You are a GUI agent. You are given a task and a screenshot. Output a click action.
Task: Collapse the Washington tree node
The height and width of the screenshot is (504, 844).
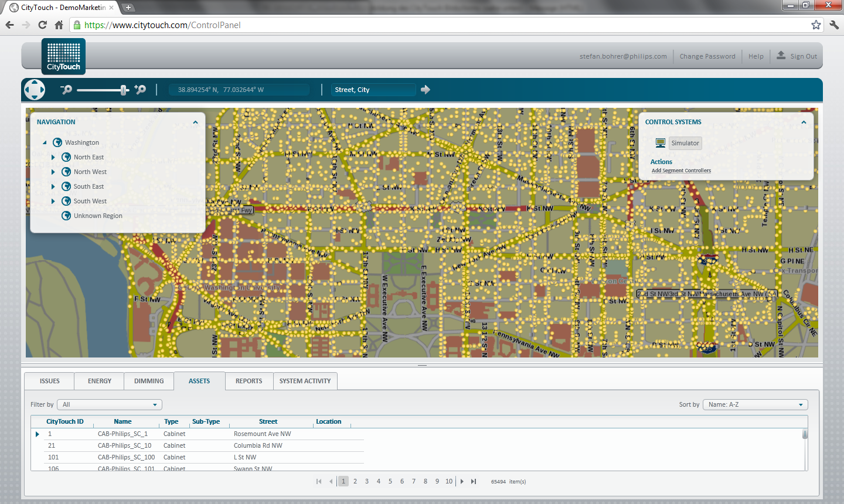point(45,142)
